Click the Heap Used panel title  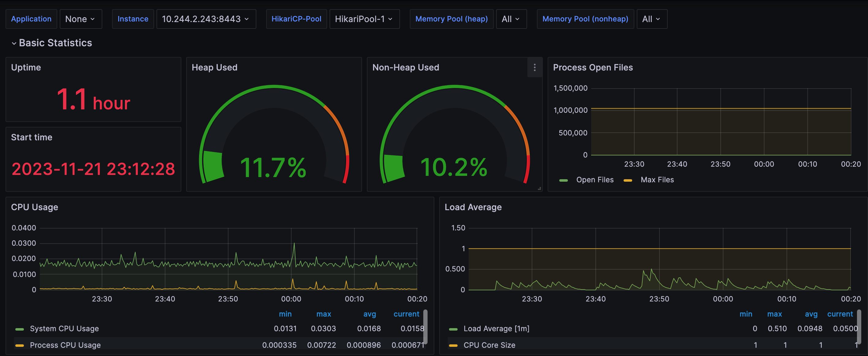pyautogui.click(x=214, y=68)
